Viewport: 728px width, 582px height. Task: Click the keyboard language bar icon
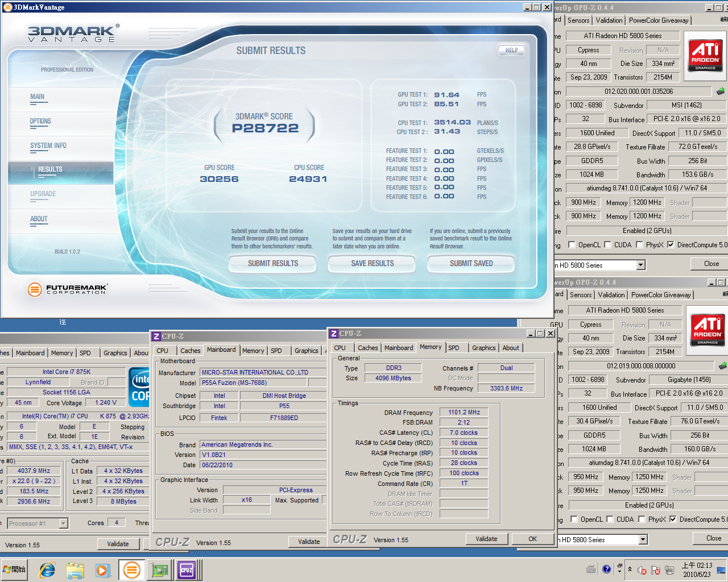[x=591, y=569]
